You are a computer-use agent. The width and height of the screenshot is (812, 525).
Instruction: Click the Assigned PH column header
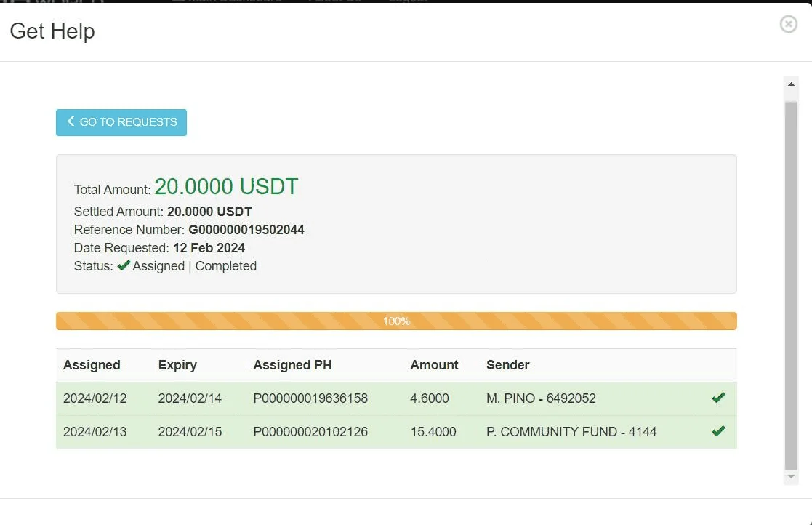click(x=292, y=365)
